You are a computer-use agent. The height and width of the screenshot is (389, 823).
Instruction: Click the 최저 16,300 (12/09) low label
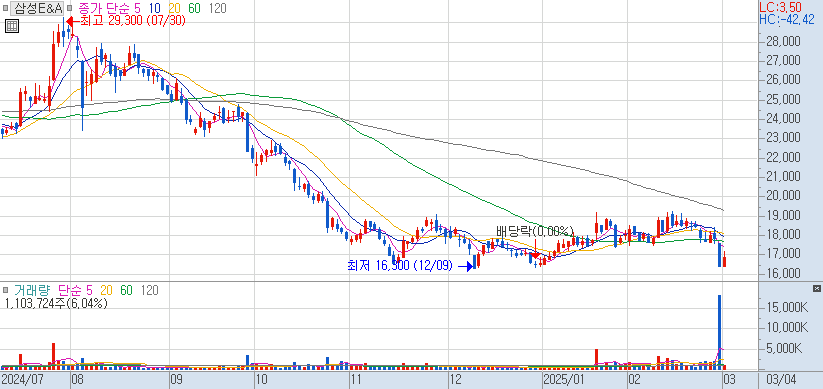point(399,266)
